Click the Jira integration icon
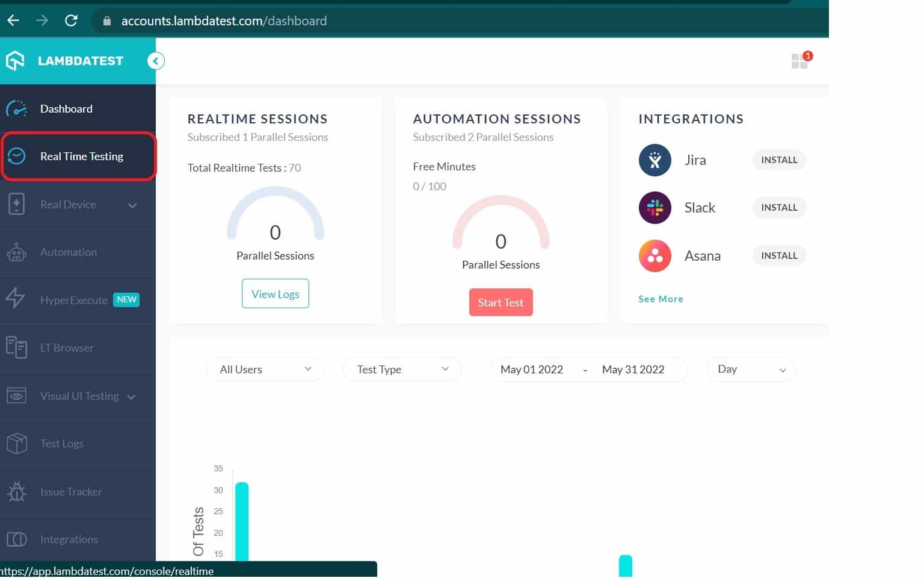 click(654, 160)
